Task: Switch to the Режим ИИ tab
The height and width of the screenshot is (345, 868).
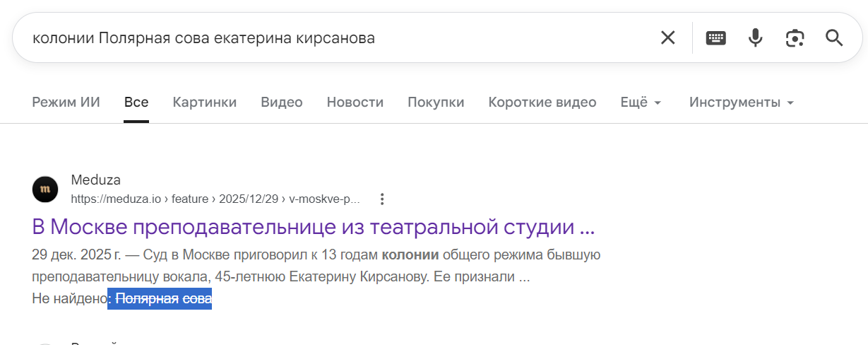Action: (66, 103)
